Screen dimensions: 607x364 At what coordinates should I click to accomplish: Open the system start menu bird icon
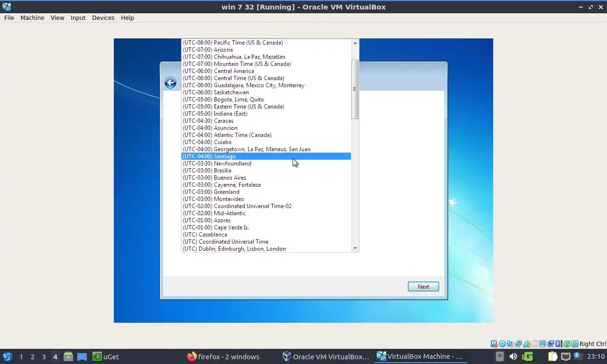click(8, 356)
